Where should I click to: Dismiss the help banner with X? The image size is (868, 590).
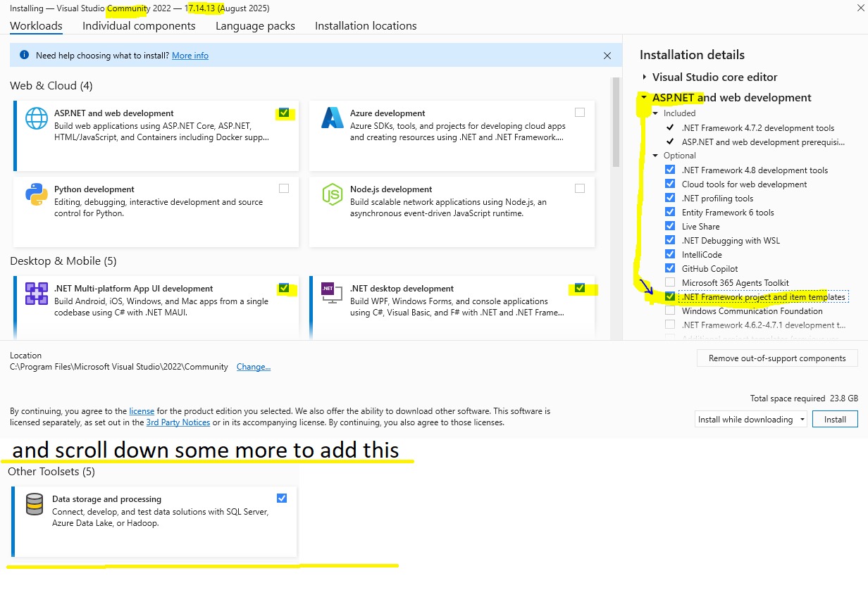pos(607,56)
